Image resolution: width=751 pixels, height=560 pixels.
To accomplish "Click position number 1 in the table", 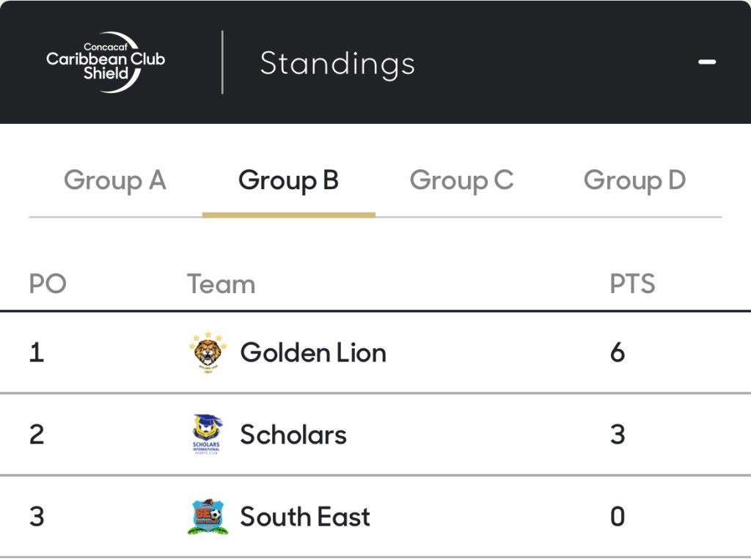I will [x=37, y=353].
